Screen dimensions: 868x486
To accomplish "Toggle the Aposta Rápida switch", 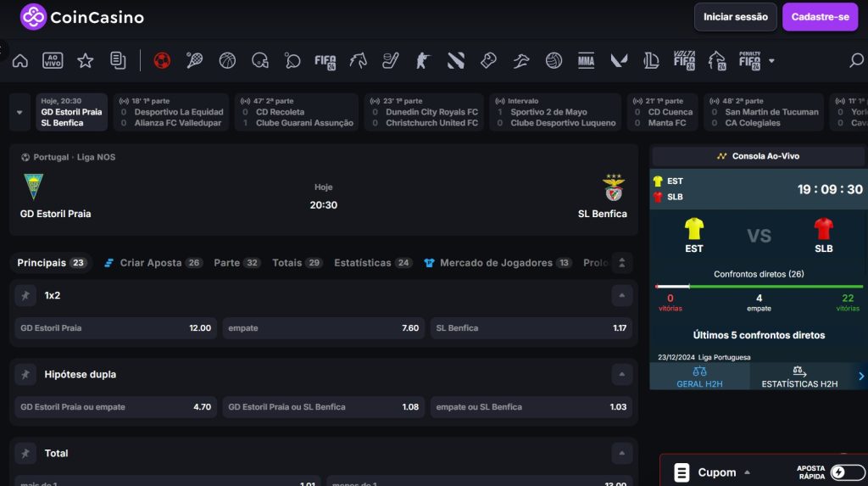I will [x=847, y=472].
